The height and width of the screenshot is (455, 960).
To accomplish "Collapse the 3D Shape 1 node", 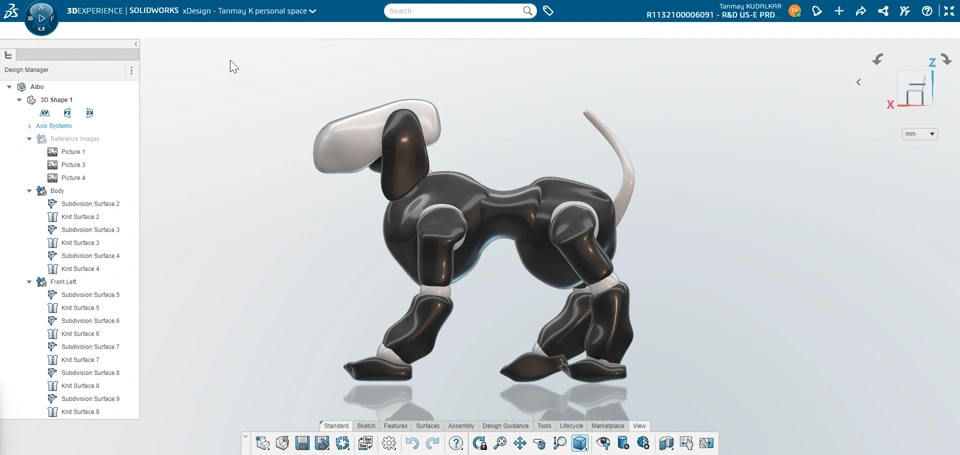I will [x=19, y=100].
